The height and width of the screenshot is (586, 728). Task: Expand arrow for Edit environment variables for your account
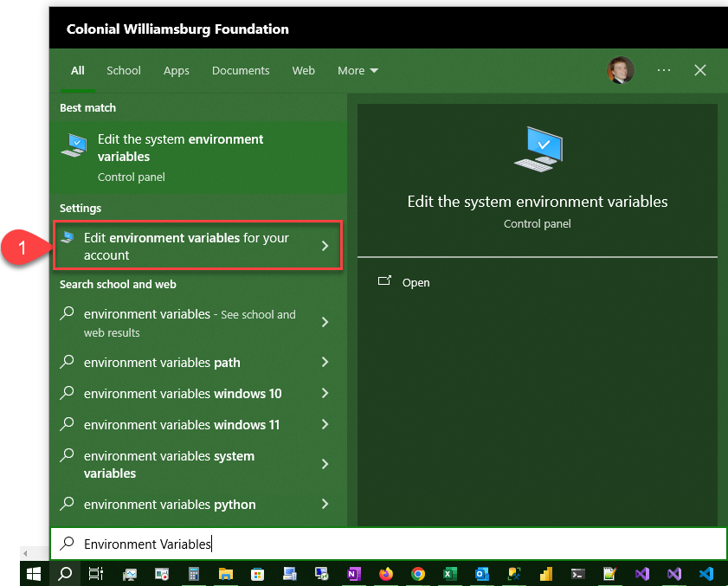coord(325,246)
